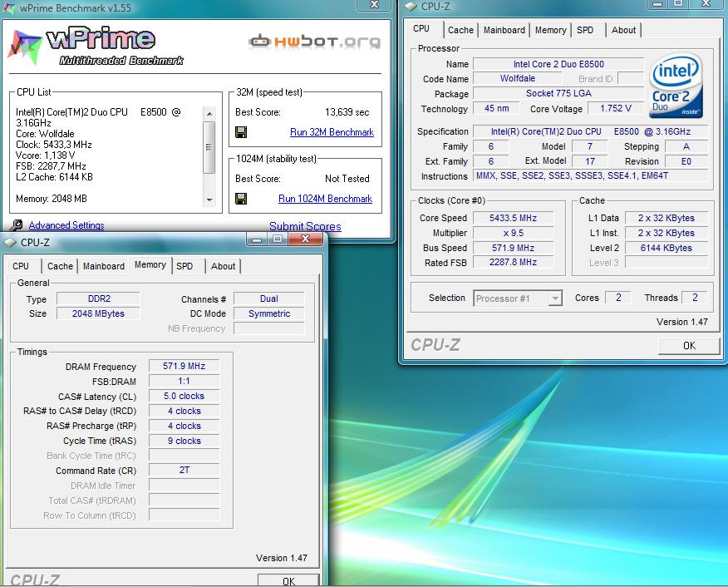Close the CPU-Z memory window
This screenshot has width=728, height=587.
[x=305, y=239]
